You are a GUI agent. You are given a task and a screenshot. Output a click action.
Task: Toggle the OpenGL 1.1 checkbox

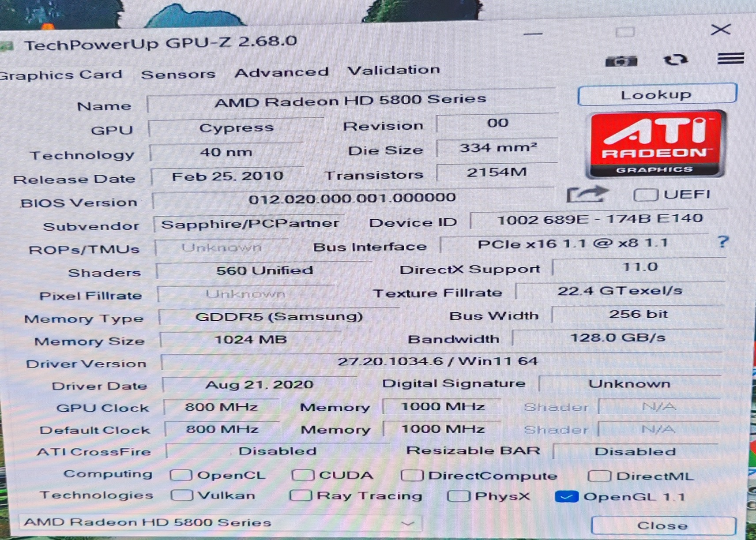tap(567, 497)
